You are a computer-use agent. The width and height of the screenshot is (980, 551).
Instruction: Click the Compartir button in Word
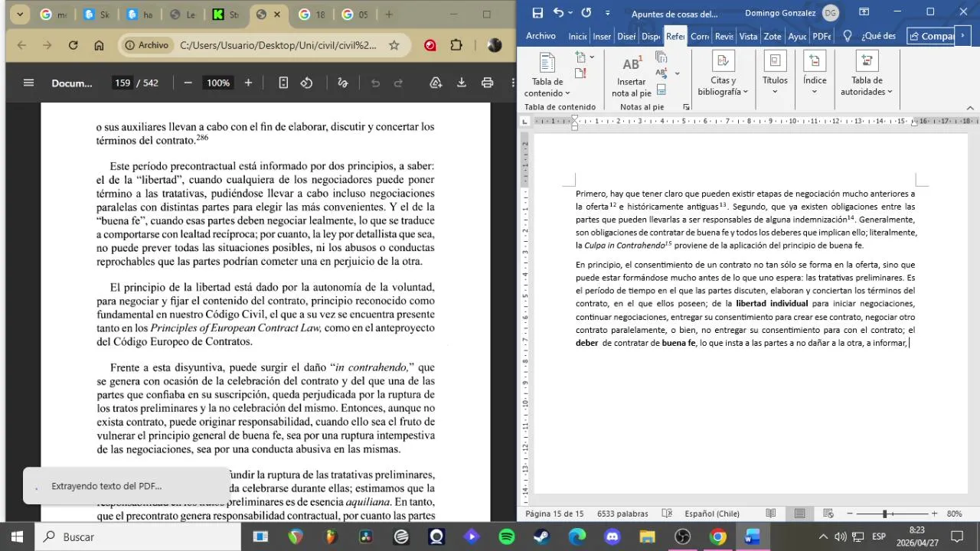point(932,36)
